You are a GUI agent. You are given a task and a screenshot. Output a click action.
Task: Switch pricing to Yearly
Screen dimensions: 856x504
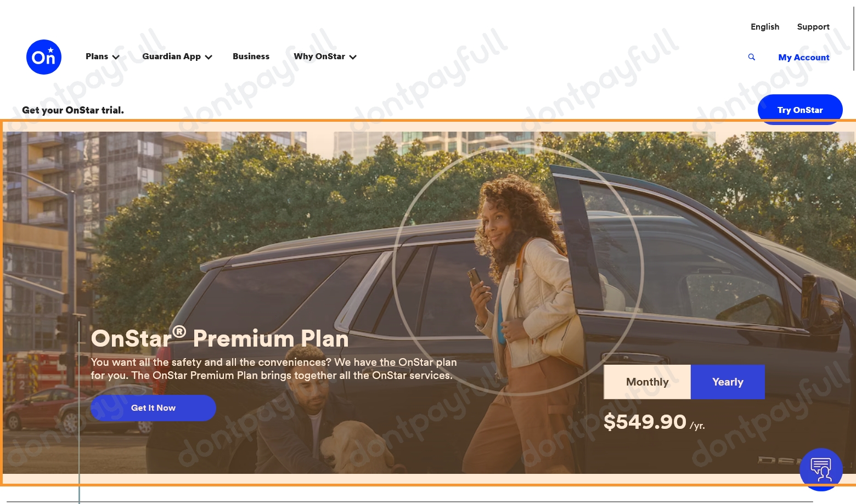tap(728, 382)
